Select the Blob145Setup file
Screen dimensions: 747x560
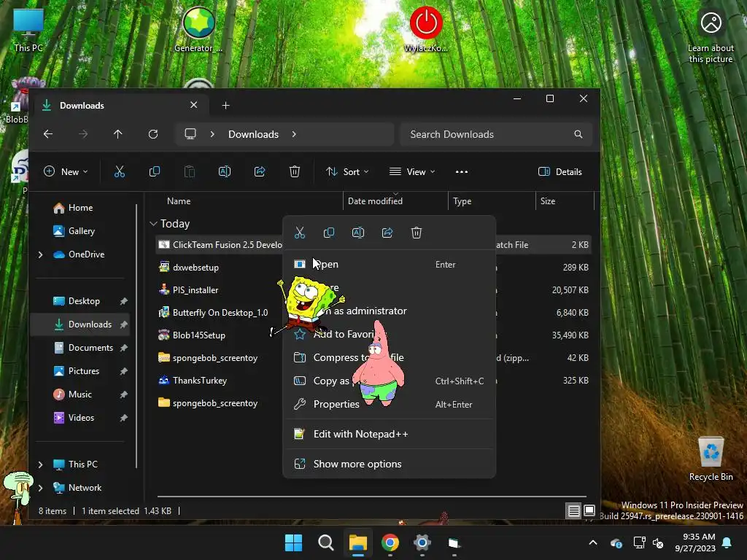(x=199, y=335)
